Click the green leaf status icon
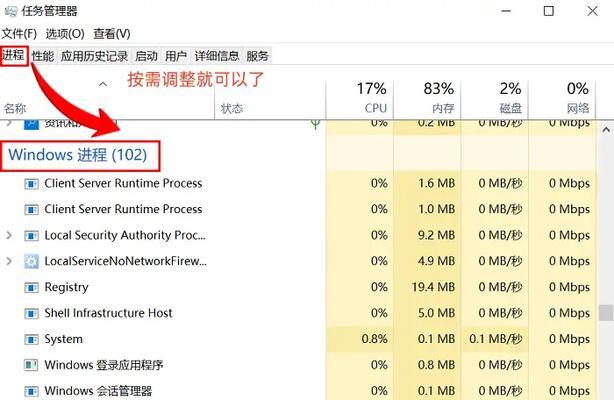The height and width of the screenshot is (400, 614). (x=316, y=124)
